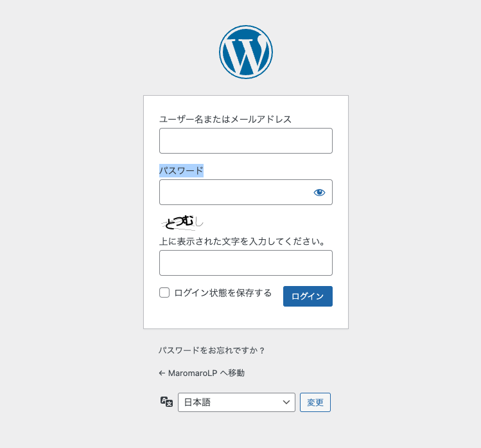Open the パスワードをお忘れですか？ link
The image size is (481, 448).
212,350
